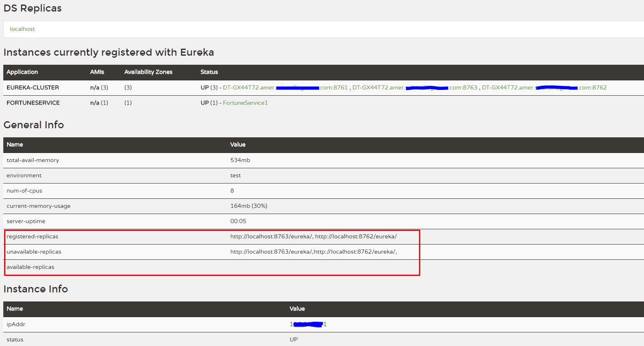This screenshot has height=346, width=644.
Task: Open the localhost replica link
Action: click(x=22, y=29)
